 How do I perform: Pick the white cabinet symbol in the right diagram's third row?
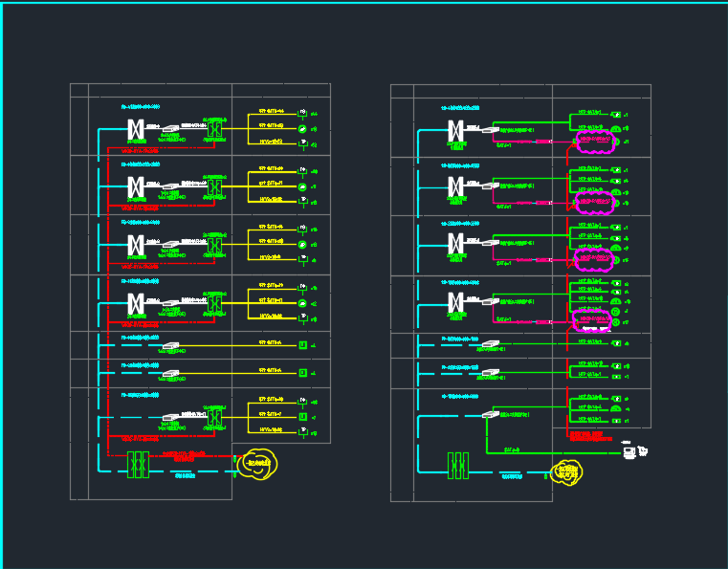(x=456, y=244)
